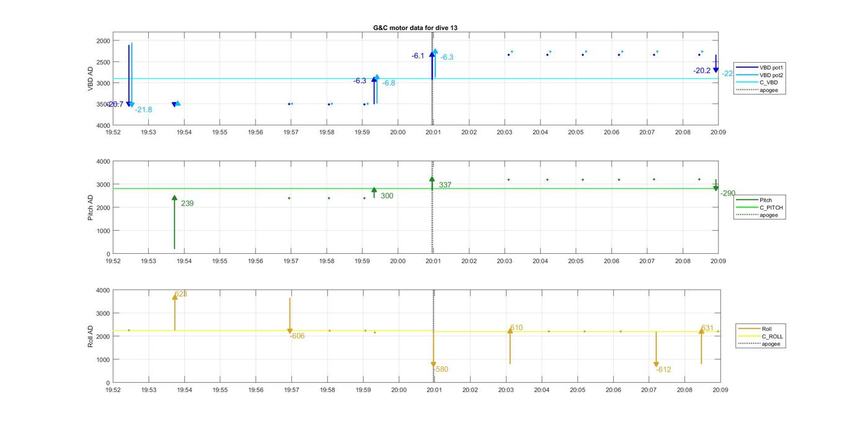Click the title "G&C motor data for dive 13"
The height and width of the screenshot is (430, 868).
tap(415, 28)
